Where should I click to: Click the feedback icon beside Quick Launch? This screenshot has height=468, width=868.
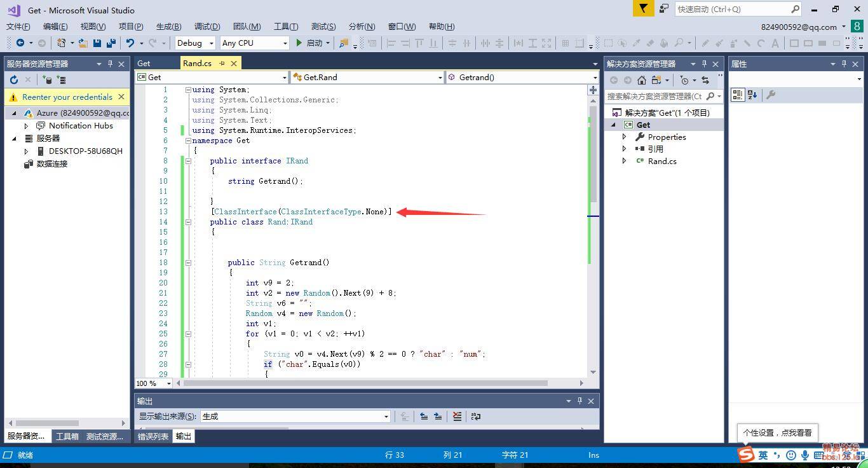point(663,9)
